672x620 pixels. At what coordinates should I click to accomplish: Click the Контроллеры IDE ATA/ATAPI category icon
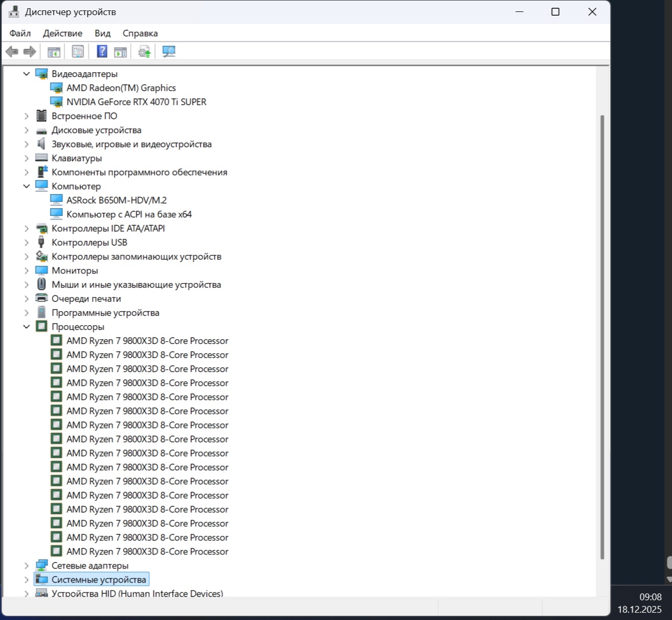(x=42, y=228)
